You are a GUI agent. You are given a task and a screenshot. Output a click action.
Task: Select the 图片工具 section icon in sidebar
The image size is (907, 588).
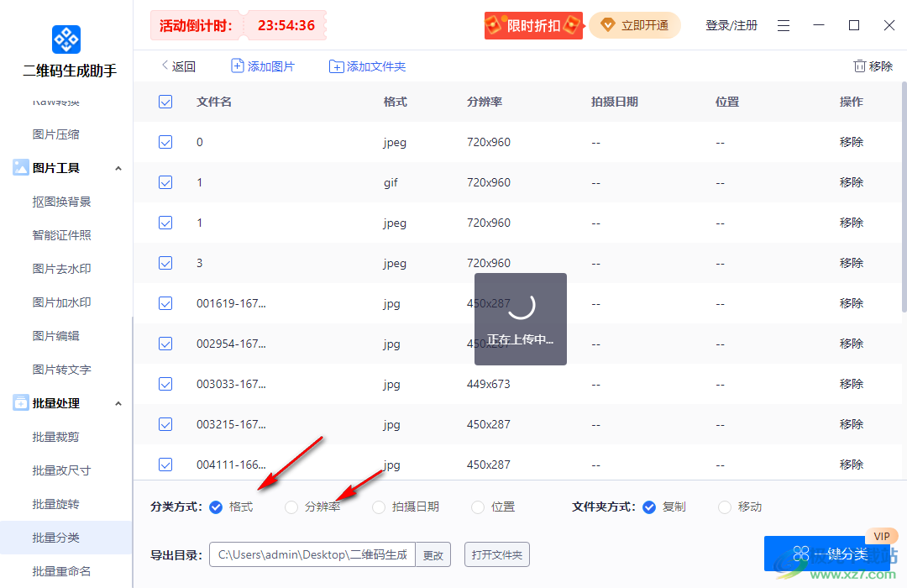[20, 167]
